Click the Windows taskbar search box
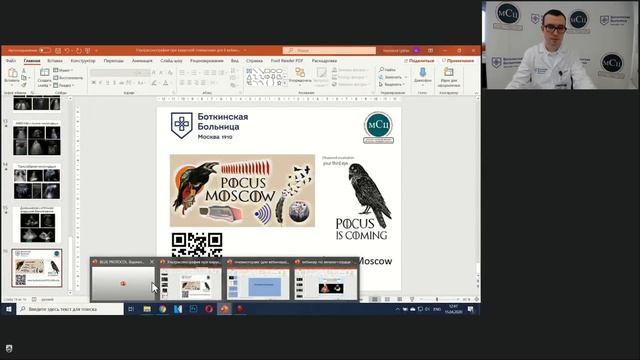The height and width of the screenshot is (360, 640). 70,309
